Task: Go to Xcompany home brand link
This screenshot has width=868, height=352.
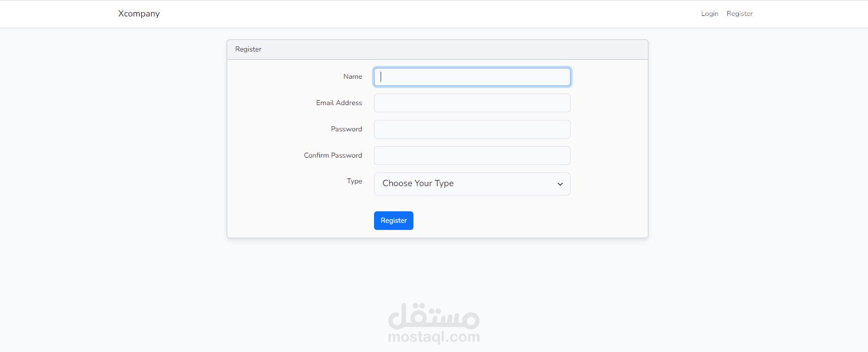Action: click(x=139, y=14)
